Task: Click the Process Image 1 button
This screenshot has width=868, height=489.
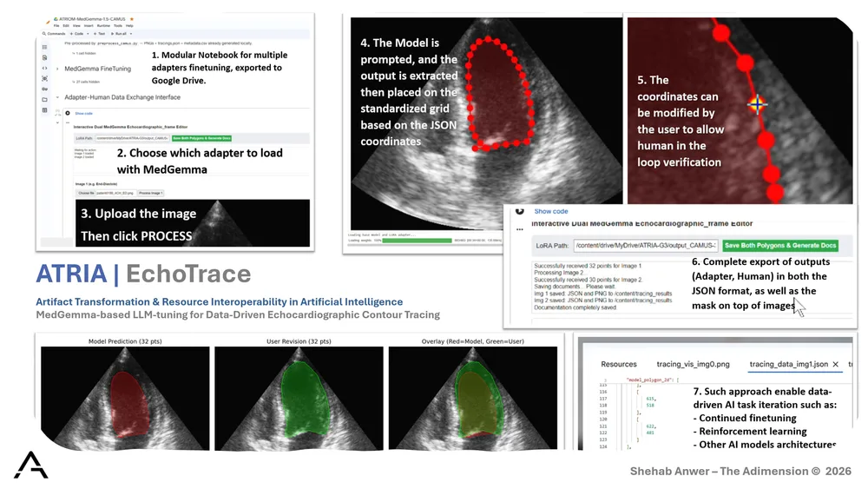Action: (150, 193)
